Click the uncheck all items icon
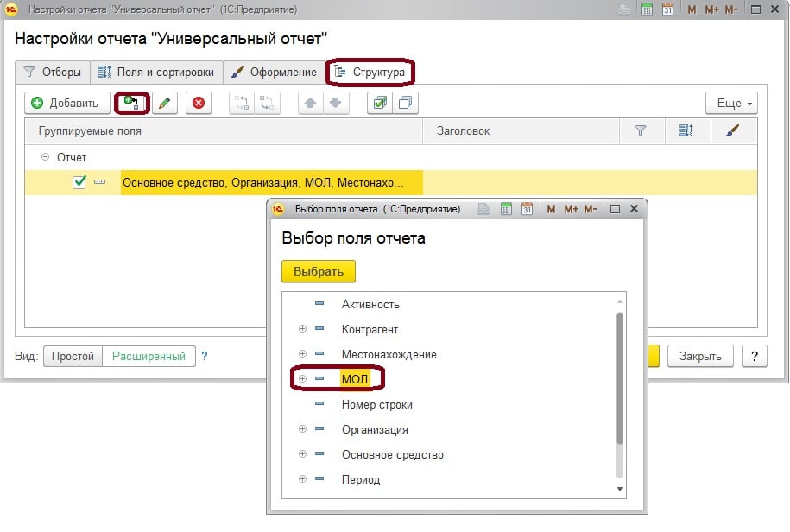790x532 pixels. pos(405,103)
